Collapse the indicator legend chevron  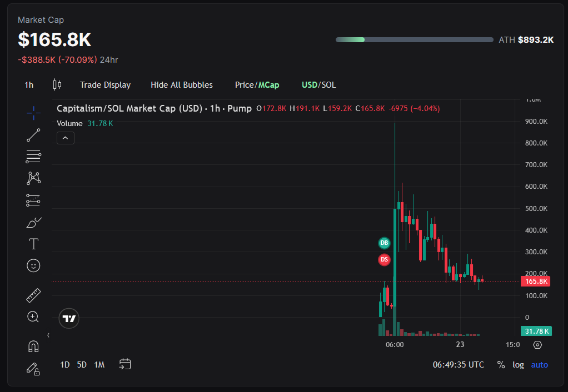click(66, 138)
